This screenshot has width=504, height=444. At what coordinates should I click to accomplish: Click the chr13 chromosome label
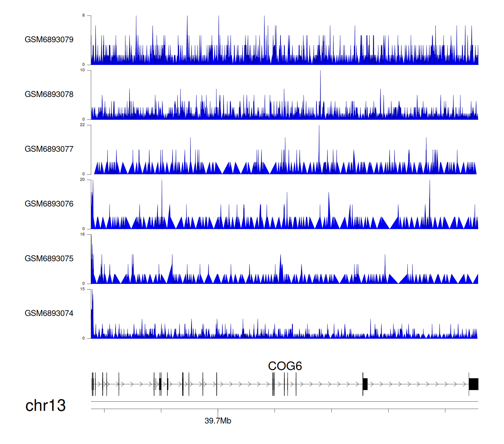[x=45, y=406]
